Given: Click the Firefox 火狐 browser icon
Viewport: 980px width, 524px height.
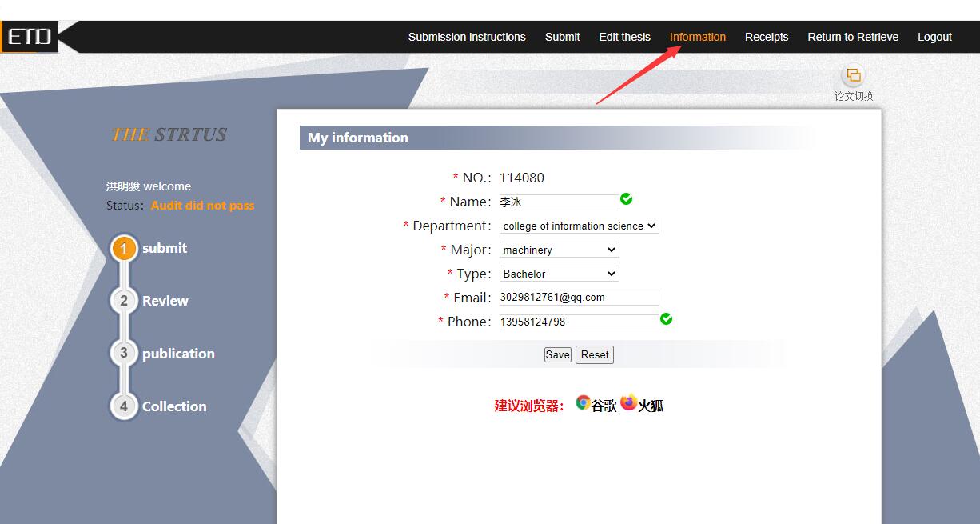Looking at the screenshot, I should pos(629,403).
